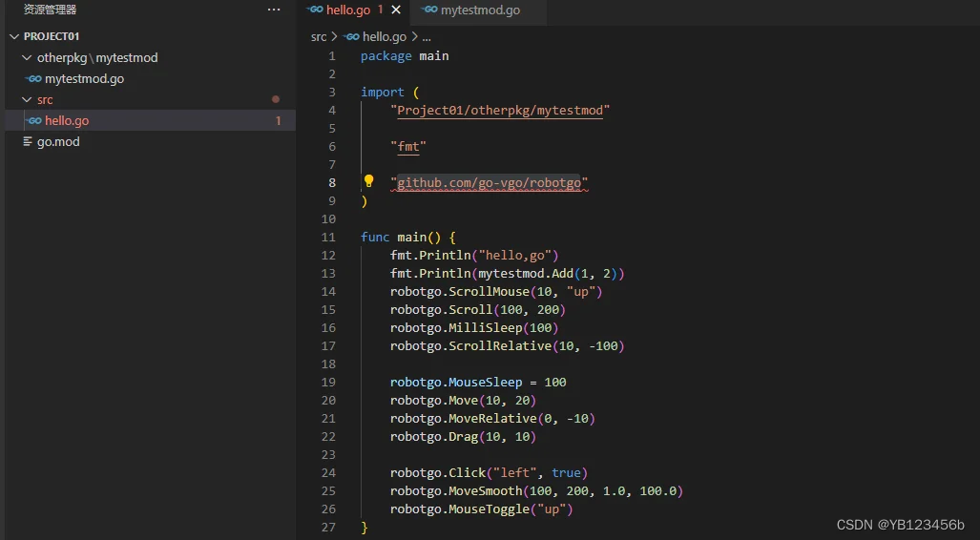Collapse the otherpkg\mytestmod folder
This screenshot has height=540, width=980.
(x=27, y=57)
